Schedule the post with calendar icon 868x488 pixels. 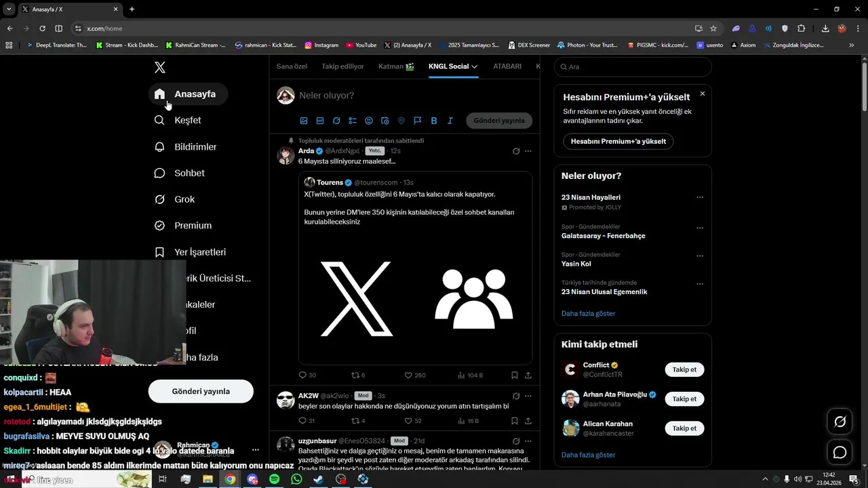pos(385,121)
